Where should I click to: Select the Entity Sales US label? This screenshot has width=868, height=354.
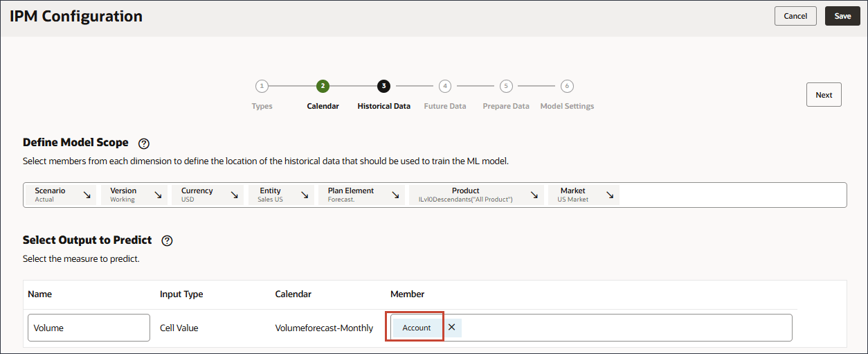point(271,195)
